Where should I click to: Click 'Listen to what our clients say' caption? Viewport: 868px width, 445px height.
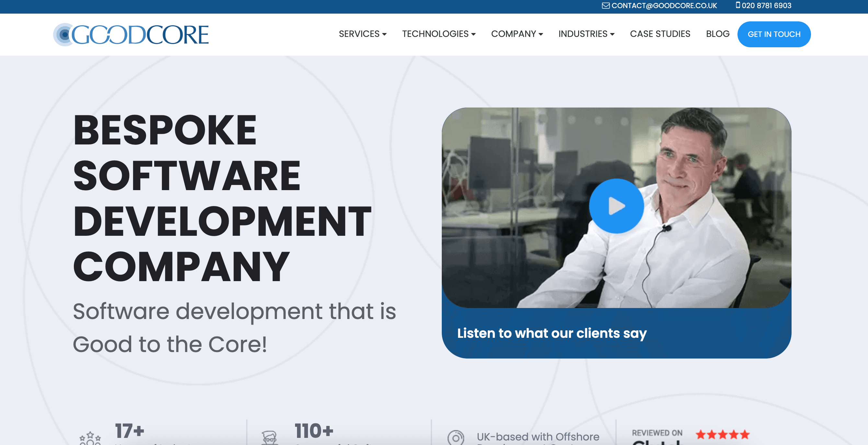click(552, 333)
